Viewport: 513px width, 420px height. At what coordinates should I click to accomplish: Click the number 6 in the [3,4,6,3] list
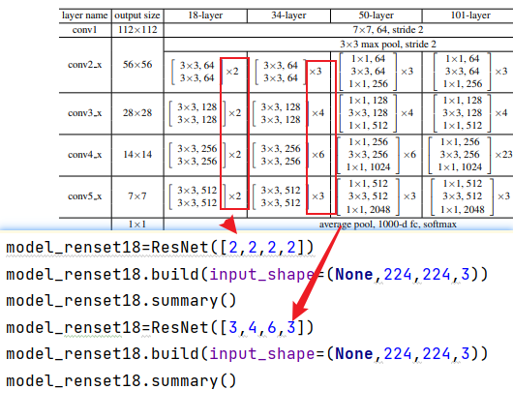pyautogui.click(x=272, y=327)
